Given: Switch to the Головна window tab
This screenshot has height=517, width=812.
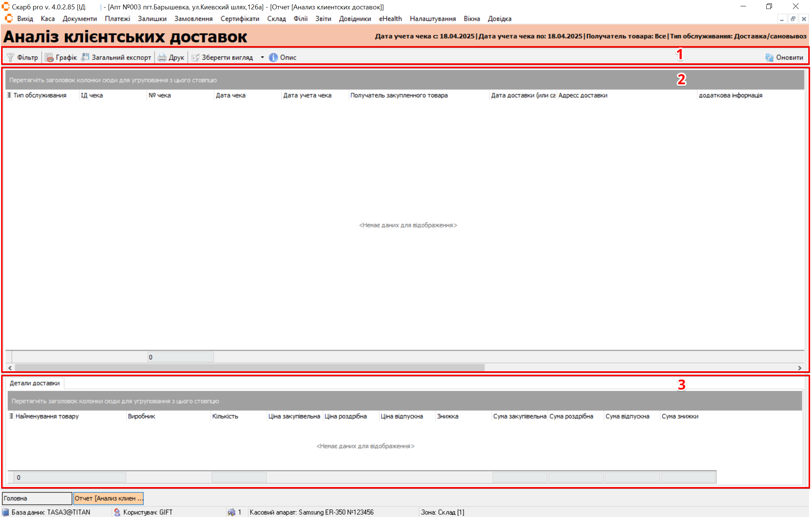Looking at the screenshot, I should (37, 498).
